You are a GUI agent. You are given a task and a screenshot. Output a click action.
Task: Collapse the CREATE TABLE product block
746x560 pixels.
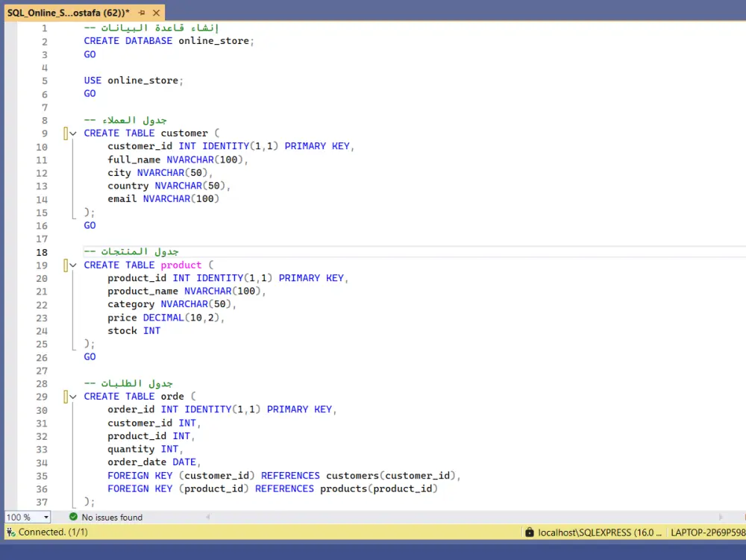point(73,265)
